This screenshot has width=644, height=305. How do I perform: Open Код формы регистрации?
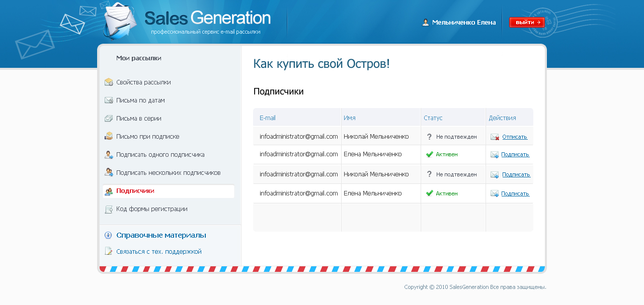152,209
